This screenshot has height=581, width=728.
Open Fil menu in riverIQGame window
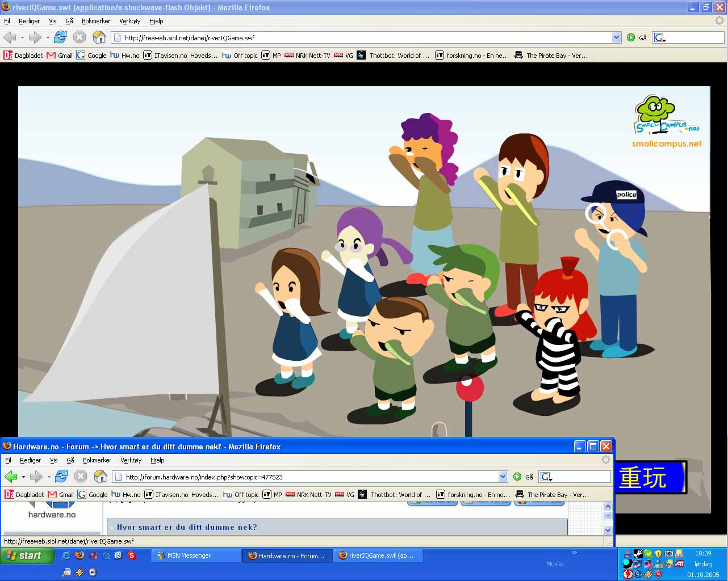(x=7, y=21)
